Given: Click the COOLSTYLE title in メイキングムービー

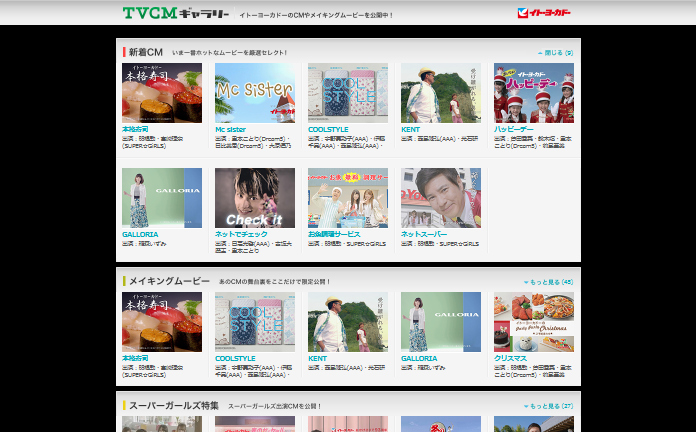Looking at the screenshot, I should pos(235,358).
